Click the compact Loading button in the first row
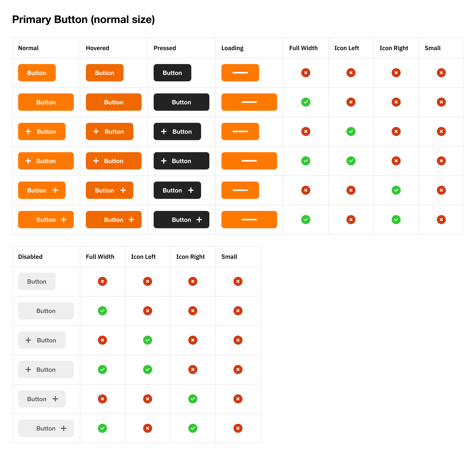Image resolution: width=476 pixels, height=455 pixels. coord(240,73)
